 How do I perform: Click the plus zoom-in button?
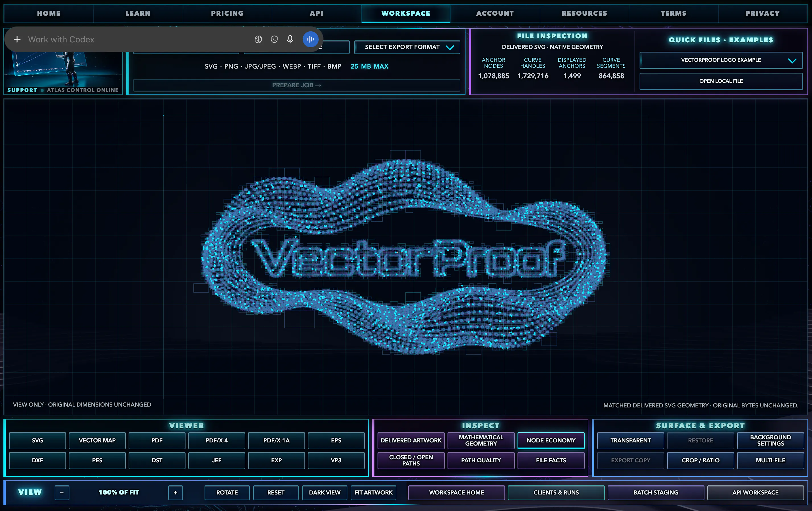click(175, 493)
